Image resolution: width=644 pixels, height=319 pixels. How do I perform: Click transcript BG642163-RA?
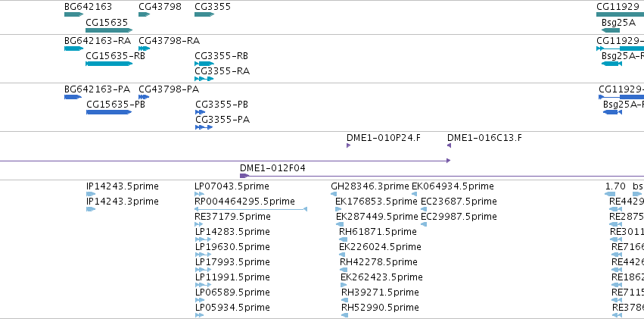point(98,40)
